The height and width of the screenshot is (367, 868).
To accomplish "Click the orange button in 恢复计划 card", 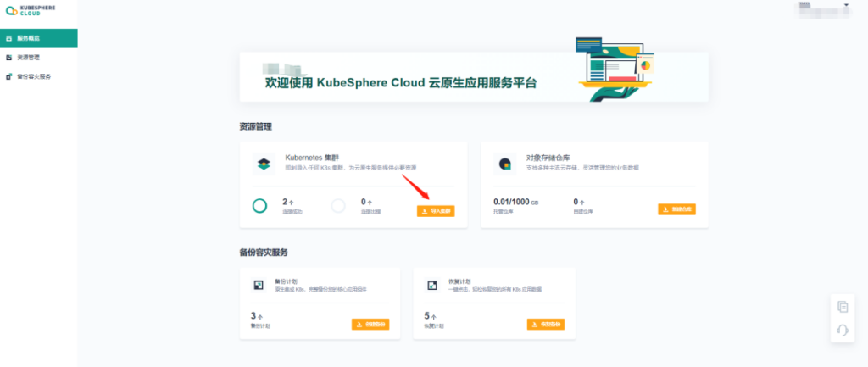I will [546, 325].
